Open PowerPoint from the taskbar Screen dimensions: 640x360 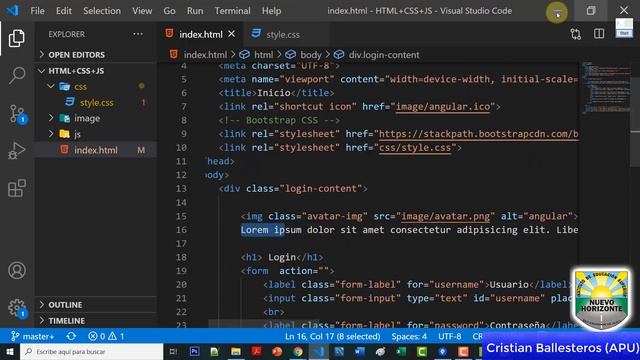277,351
